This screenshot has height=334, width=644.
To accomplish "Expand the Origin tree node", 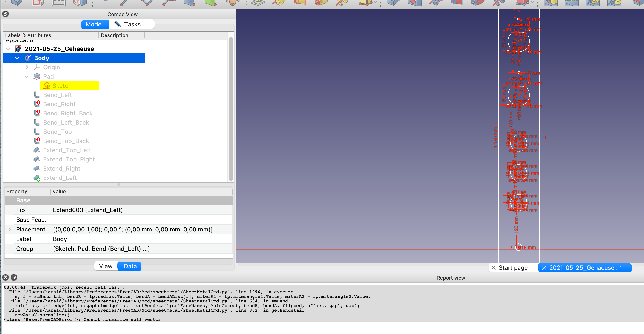I will point(27,67).
